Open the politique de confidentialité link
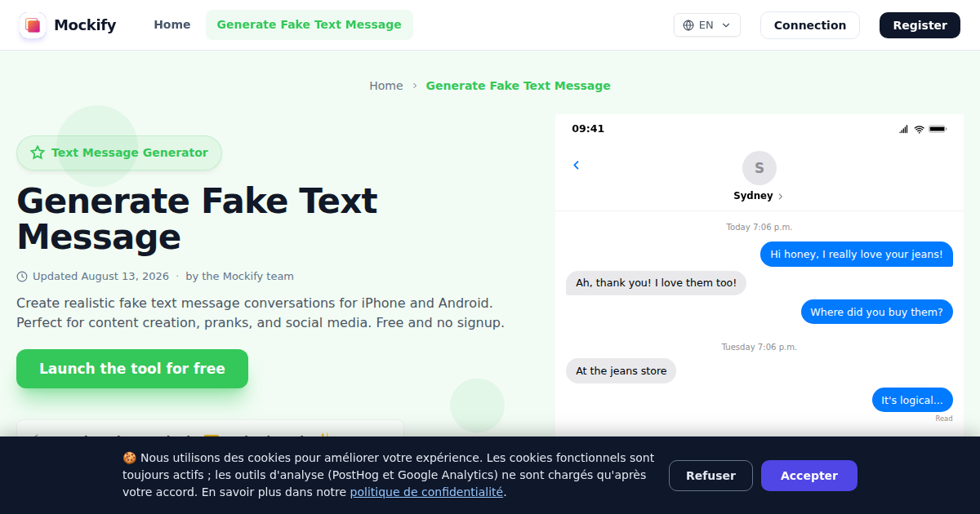This screenshot has width=980, height=514. coord(426,492)
